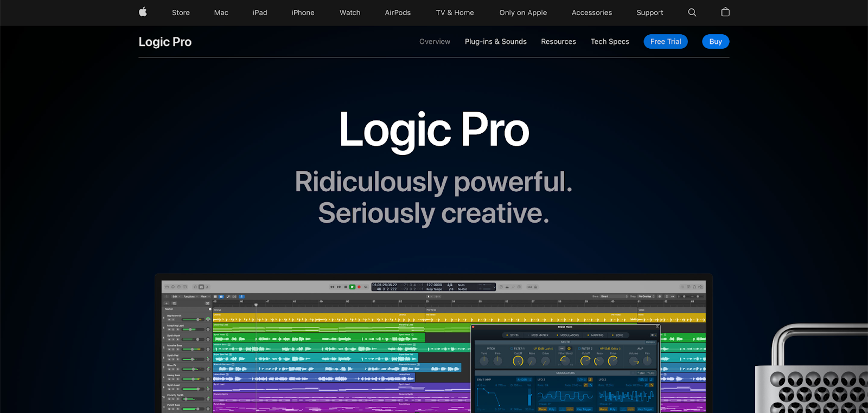Click the Quick Help question mark icon
This screenshot has height=413, width=868.
click(179, 287)
